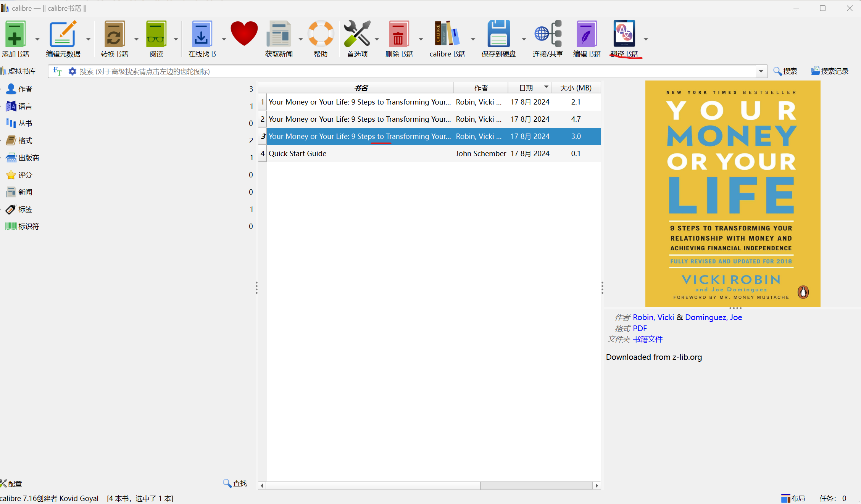Click the 编辑书籍 (Edit book) icon
The width and height of the screenshot is (861, 504).
point(587,34)
